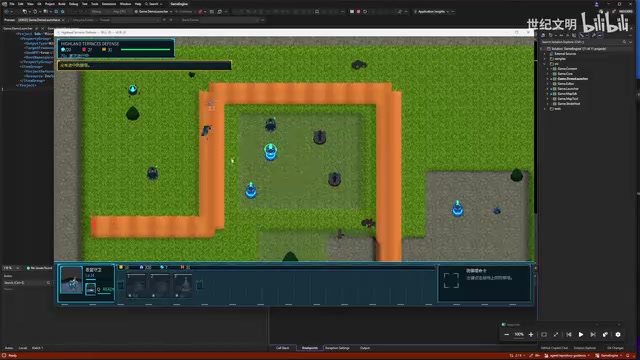This screenshot has height=360, width=640.
Task: Open the Application Insights dropdown
Action: click(x=432, y=11)
